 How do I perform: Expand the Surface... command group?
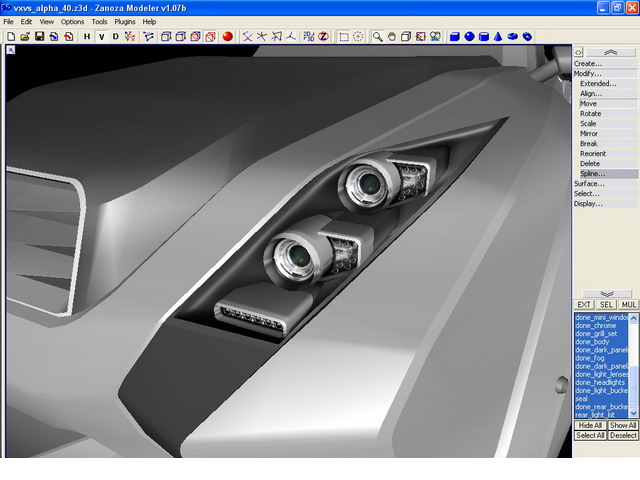click(x=589, y=184)
